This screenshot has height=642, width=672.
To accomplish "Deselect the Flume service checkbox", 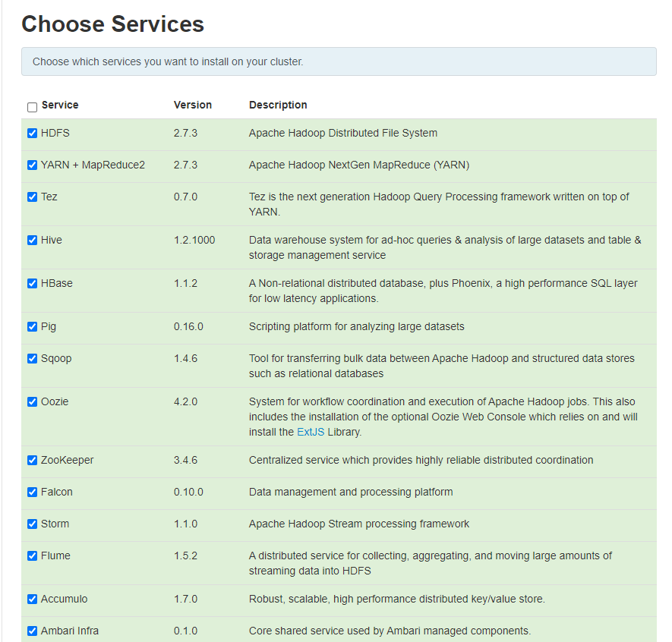I will pyautogui.click(x=32, y=556).
